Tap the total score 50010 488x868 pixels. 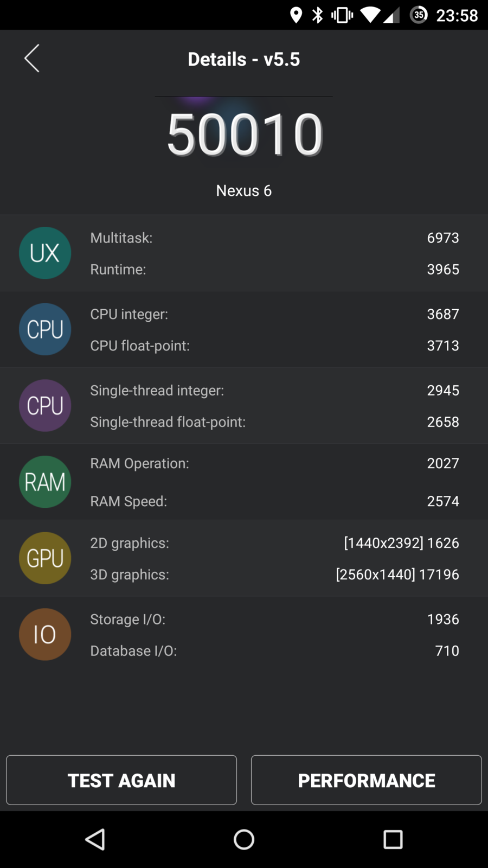tap(245, 135)
